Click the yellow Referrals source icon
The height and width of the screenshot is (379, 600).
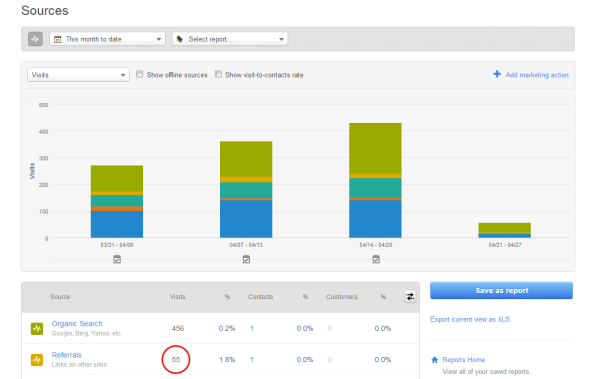tap(37, 360)
